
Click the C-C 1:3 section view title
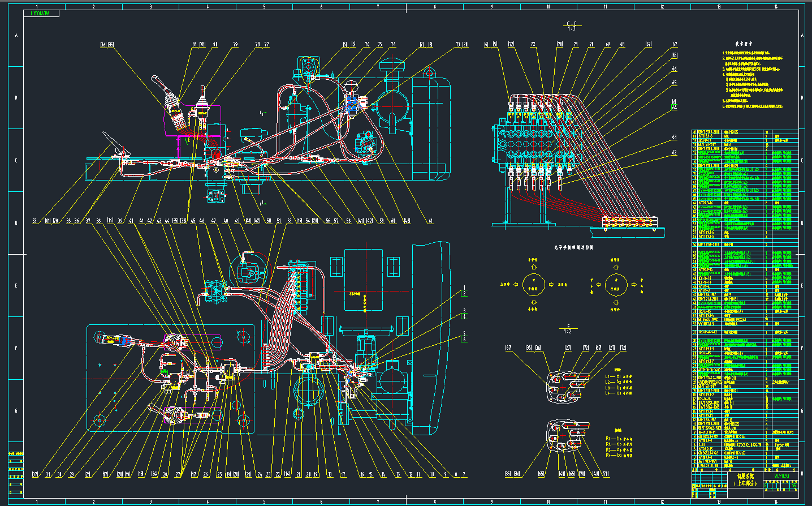coord(571,25)
